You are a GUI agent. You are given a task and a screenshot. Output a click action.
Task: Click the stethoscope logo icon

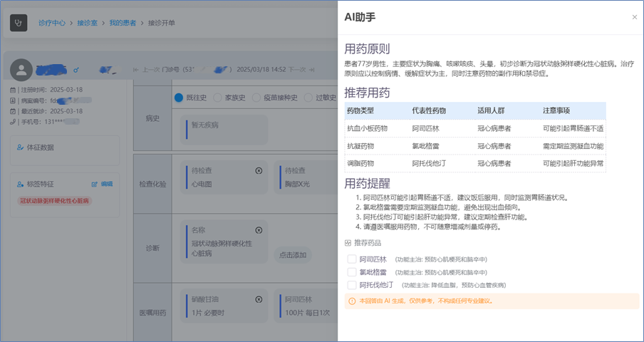[19, 23]
